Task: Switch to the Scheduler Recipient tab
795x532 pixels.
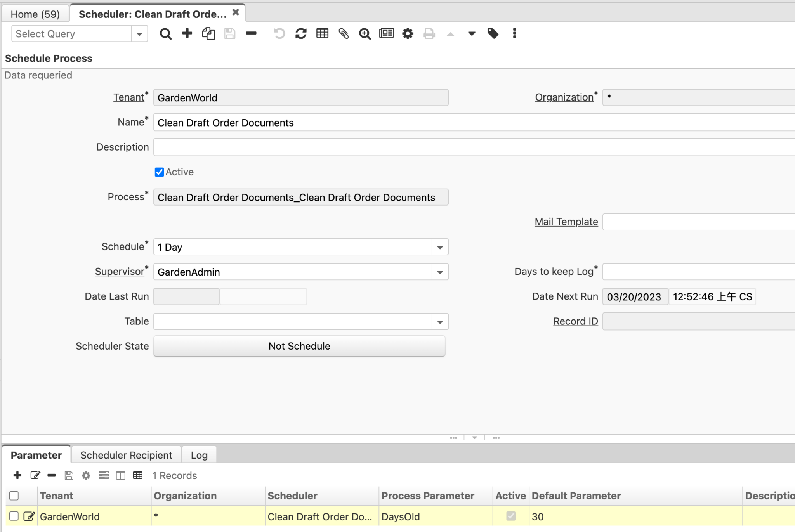Action: [x=125, y=455]
